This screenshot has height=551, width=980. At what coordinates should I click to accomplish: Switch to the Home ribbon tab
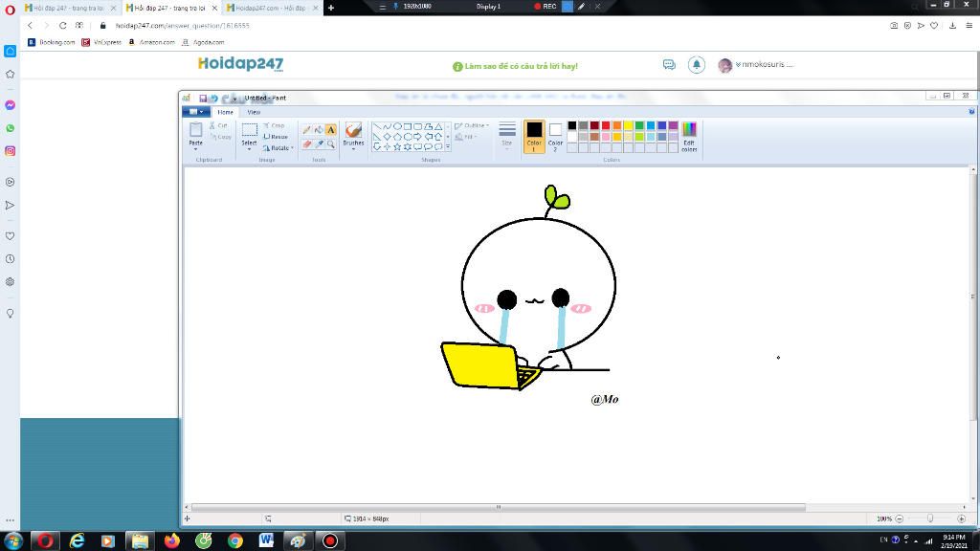tap(225, 113)
